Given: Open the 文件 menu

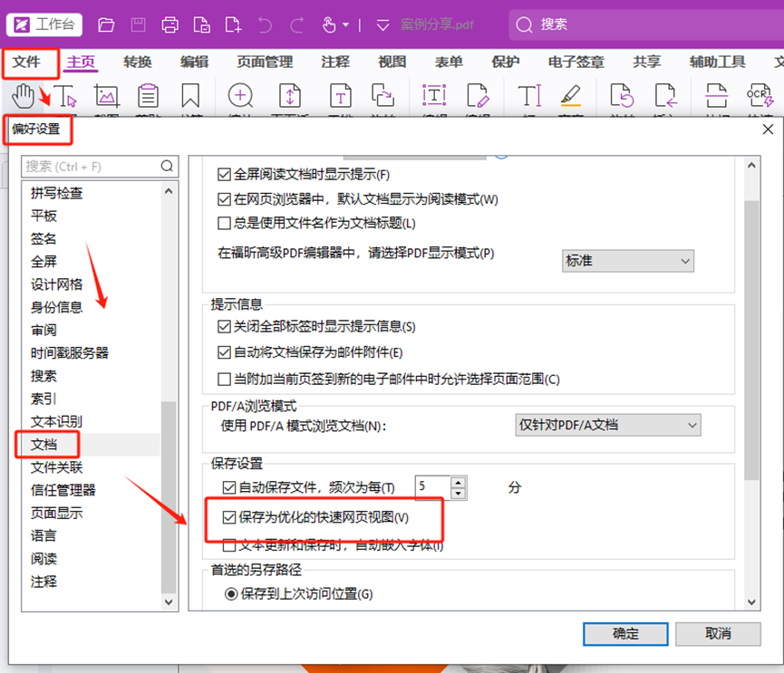Looking at the screenshot, I should coord(29,62).
